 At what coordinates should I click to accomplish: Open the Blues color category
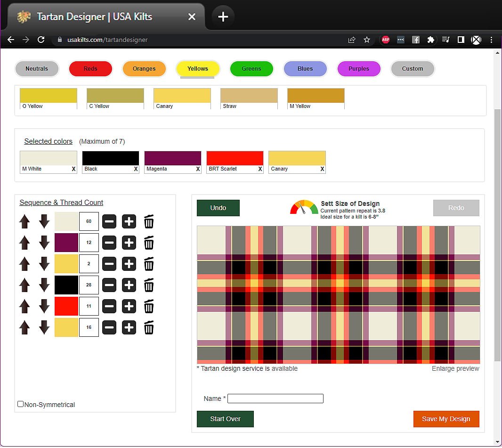coord(305,68)
